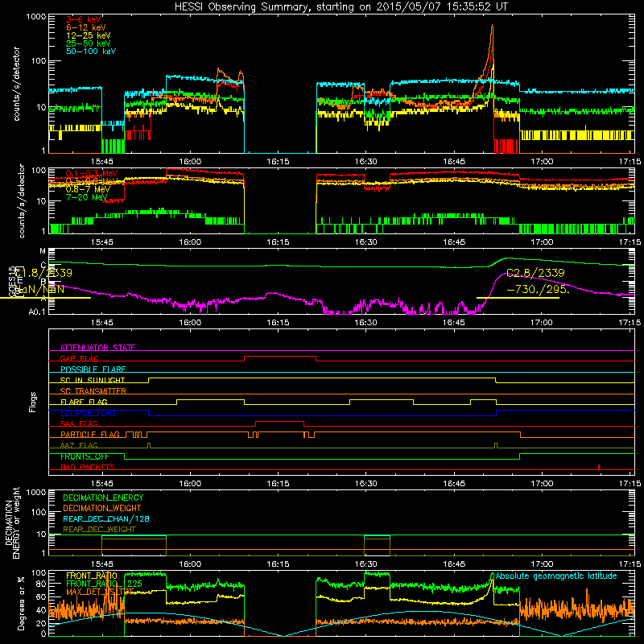Click the '1000' tick on the top panel
Viewport: 644px width, 644px height.
(35, 17)
